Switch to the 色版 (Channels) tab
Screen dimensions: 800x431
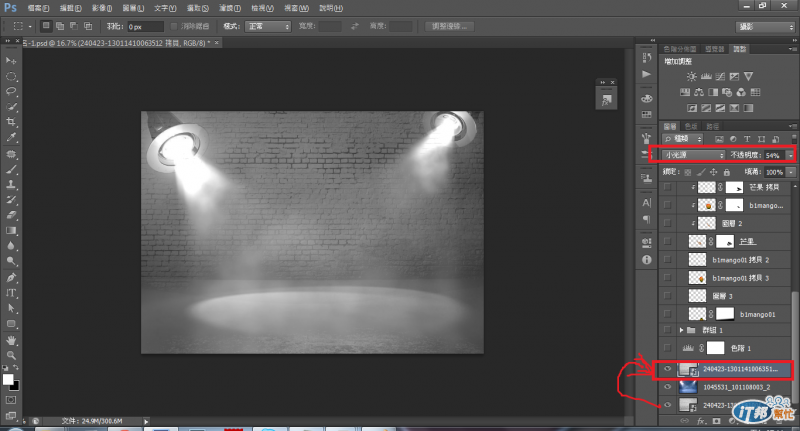coord(691,126)
